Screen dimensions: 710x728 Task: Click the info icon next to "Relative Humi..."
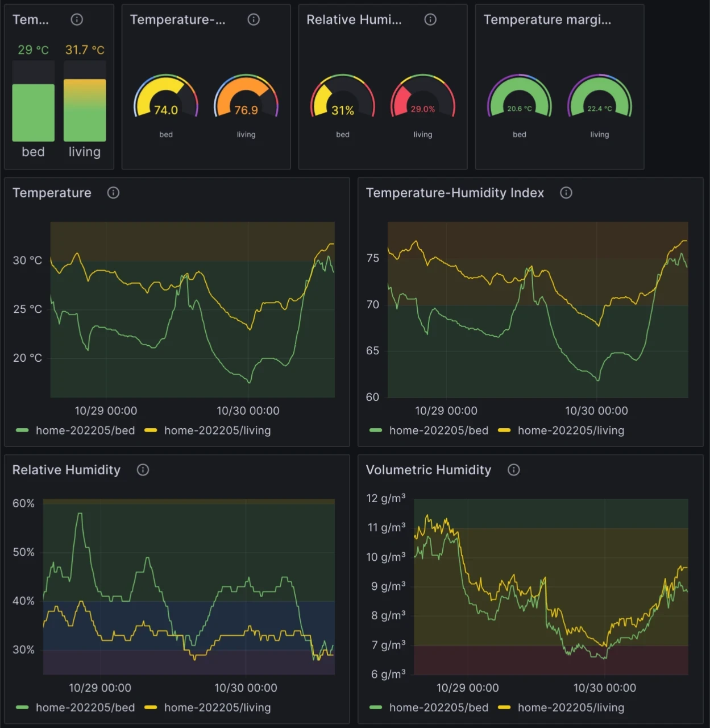[x=430, y=19]
